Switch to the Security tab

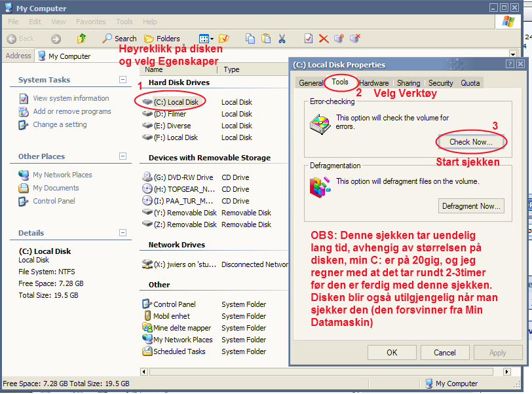coord(440,83)
